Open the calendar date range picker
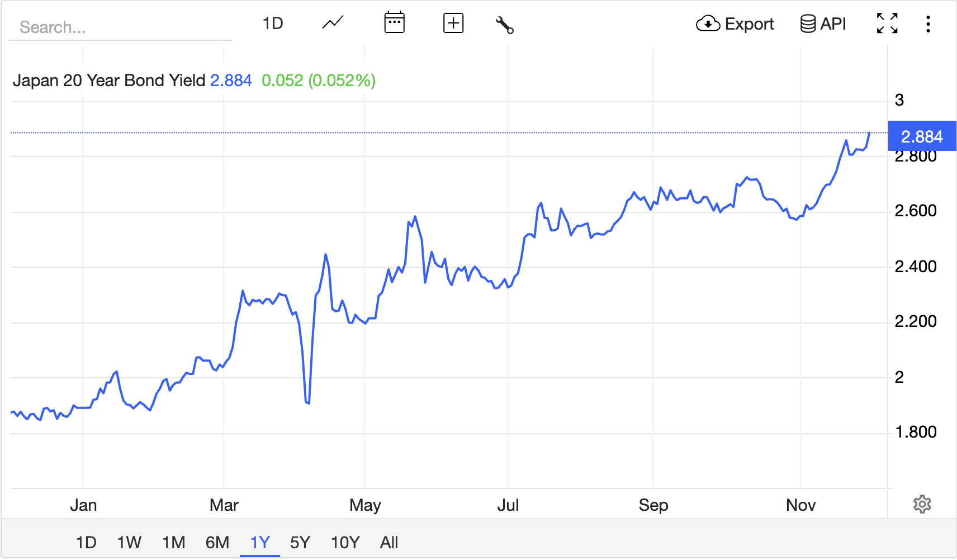The image size is (957, 560). point(394,23)
